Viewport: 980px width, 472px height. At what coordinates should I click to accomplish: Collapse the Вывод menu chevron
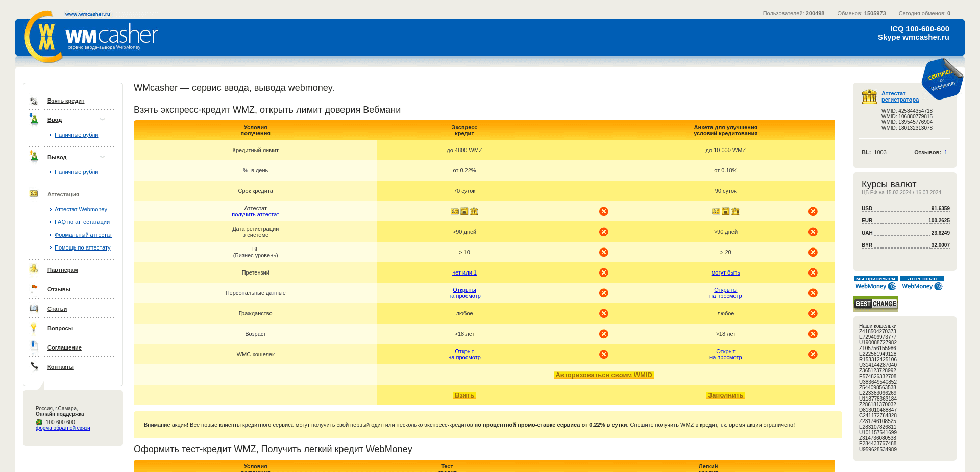point(103,156)
